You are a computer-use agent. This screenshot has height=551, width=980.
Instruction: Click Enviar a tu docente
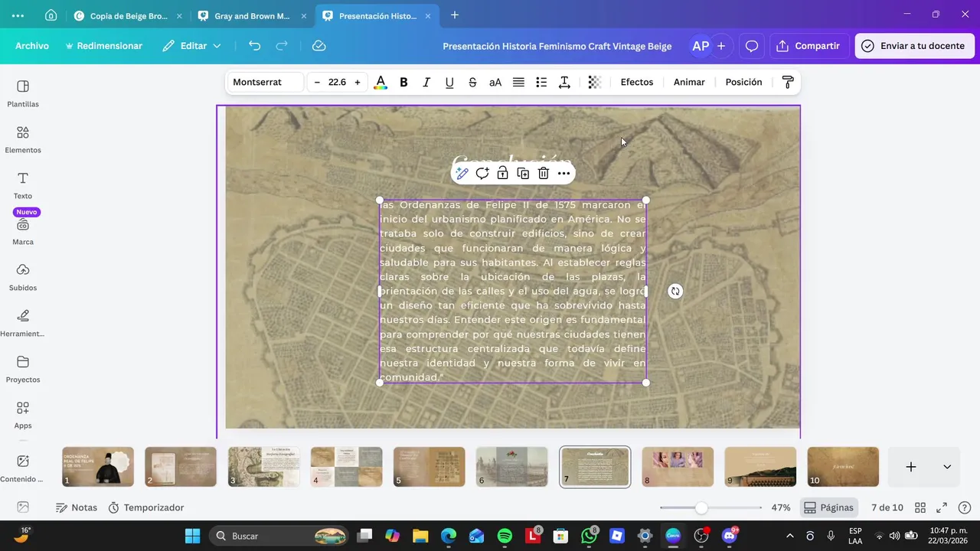pos(914,46)
